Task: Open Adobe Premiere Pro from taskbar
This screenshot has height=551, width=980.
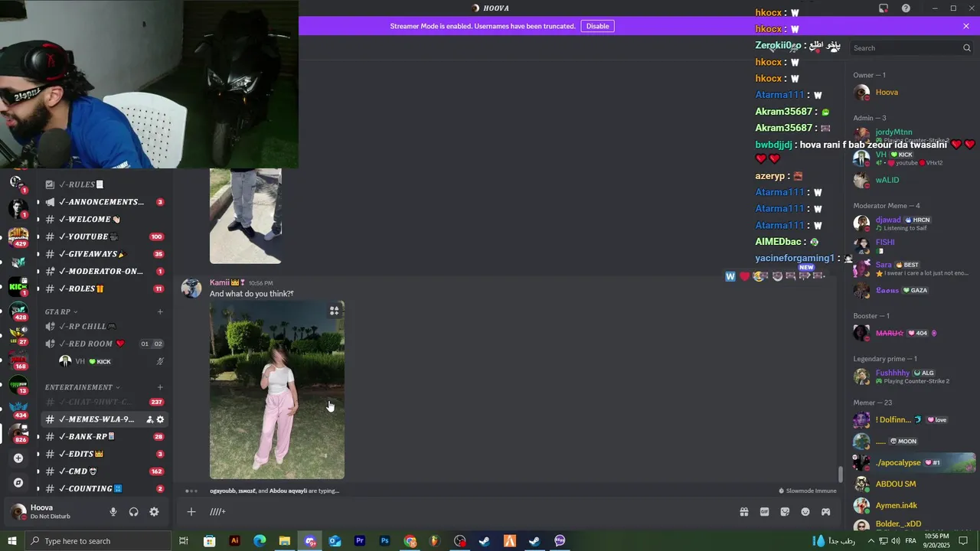Action: (360, 541)
